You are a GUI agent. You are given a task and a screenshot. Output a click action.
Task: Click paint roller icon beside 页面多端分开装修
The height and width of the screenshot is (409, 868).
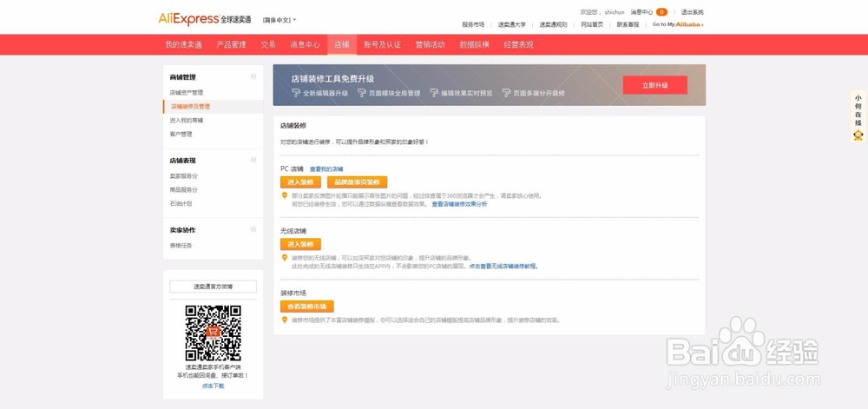click(x=506, y=93)
